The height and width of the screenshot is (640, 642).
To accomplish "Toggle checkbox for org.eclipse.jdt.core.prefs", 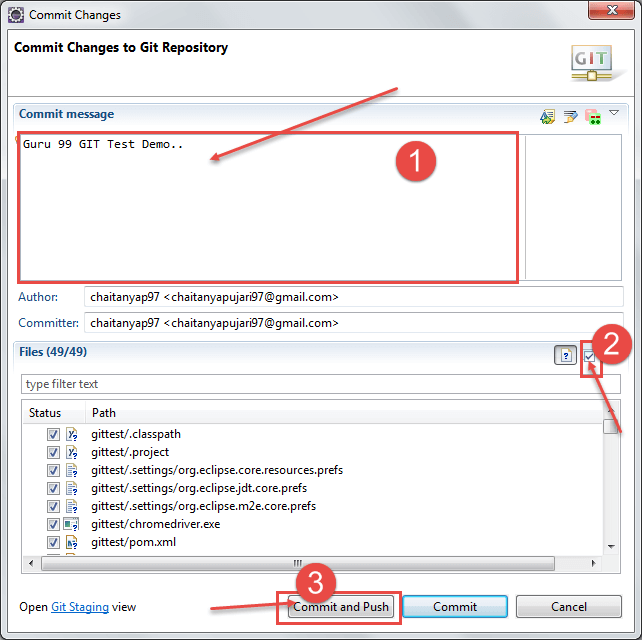I will point(53,489).
